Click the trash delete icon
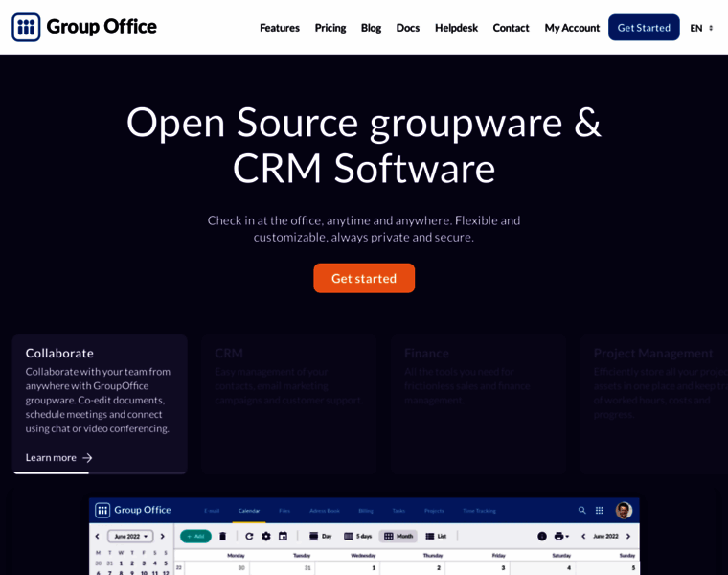728x575 pixels. [223, 536]
